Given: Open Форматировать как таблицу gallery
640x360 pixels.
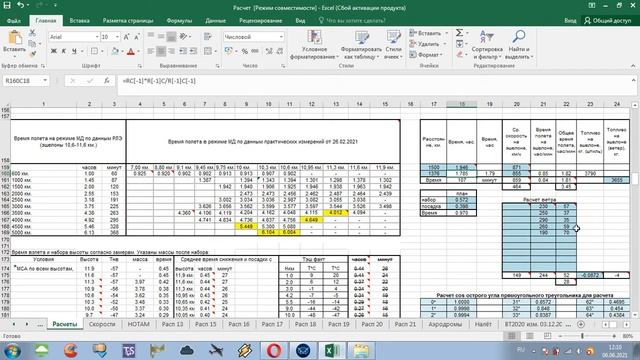Looking at the screenshot, I should pos(361,45).
